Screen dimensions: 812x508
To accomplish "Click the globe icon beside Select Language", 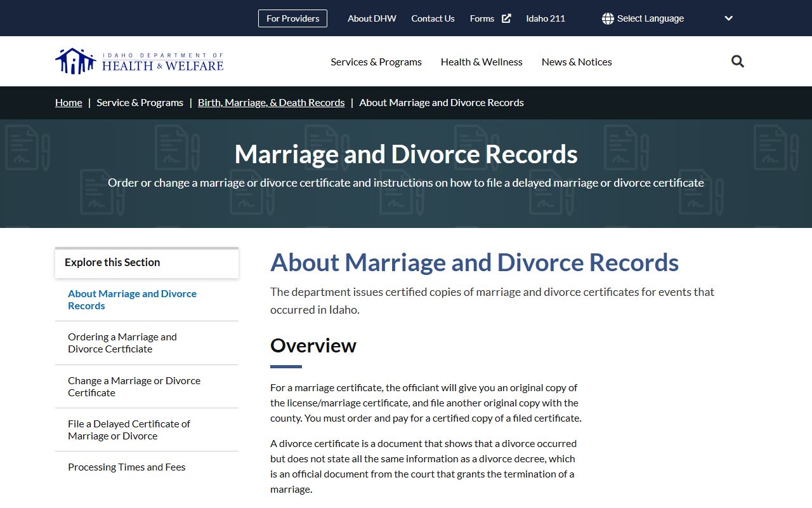I will 608,18.
